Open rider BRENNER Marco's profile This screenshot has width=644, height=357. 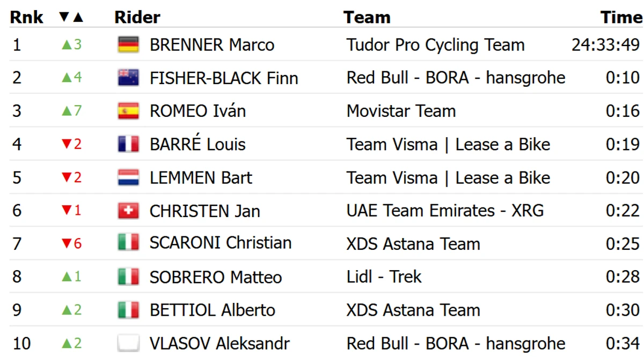coord(212,44)
